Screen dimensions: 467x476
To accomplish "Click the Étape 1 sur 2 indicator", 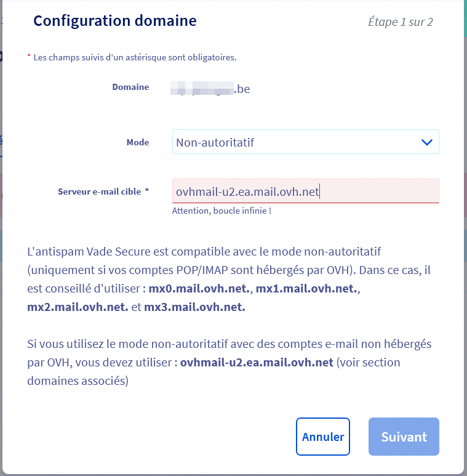I will click(401, 22).
